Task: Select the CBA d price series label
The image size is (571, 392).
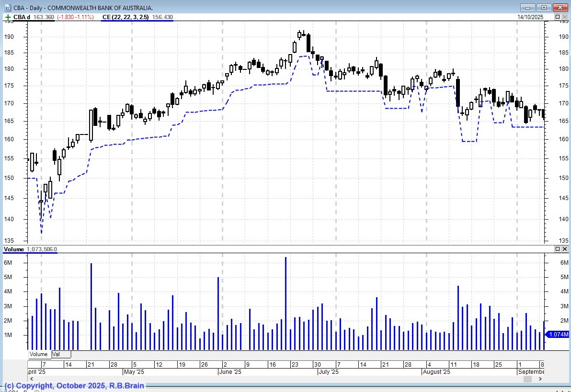Action: tap(22, 17)
